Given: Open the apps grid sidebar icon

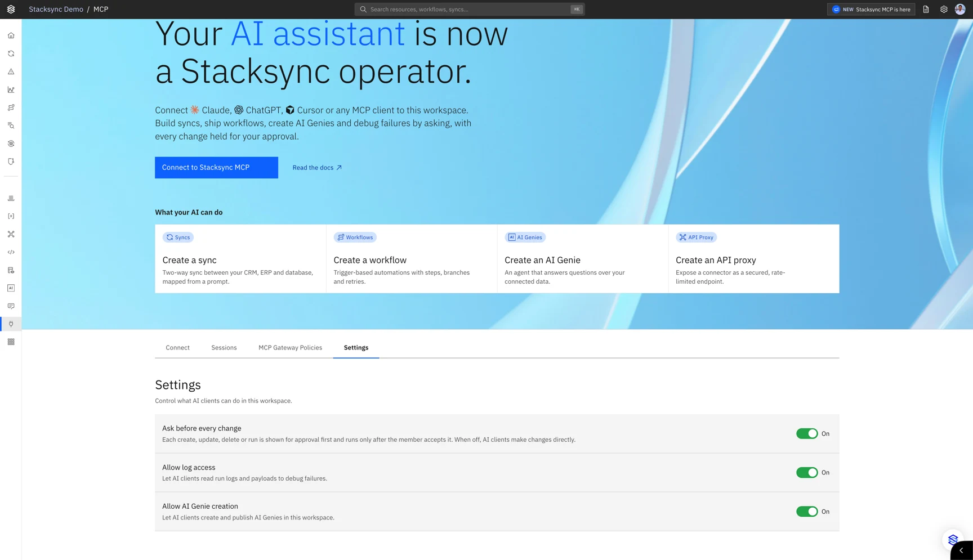Looking at the screenshot, I should click(x=11, y=342).
